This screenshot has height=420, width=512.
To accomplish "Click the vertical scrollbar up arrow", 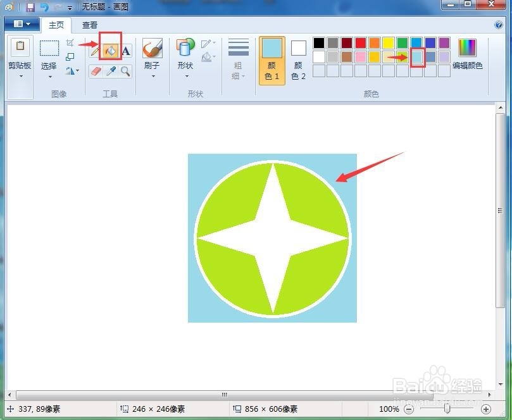I will [x=501, y=108].
